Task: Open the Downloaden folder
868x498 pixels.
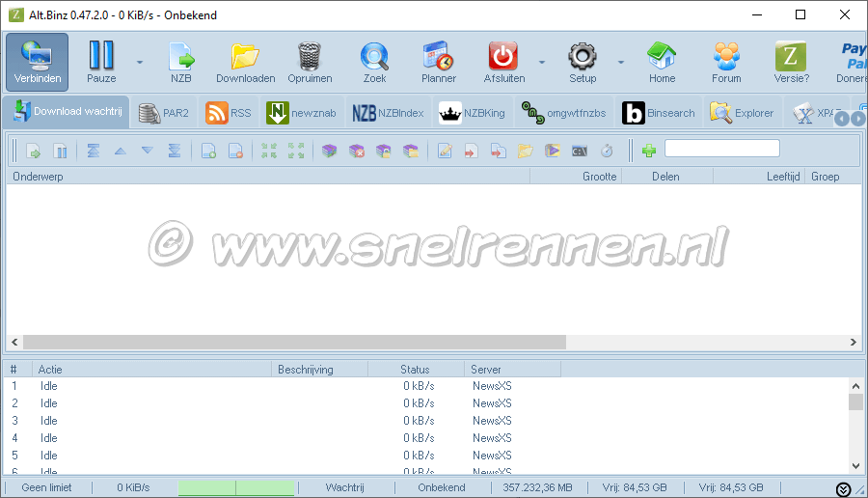Action: click(245, 62)
